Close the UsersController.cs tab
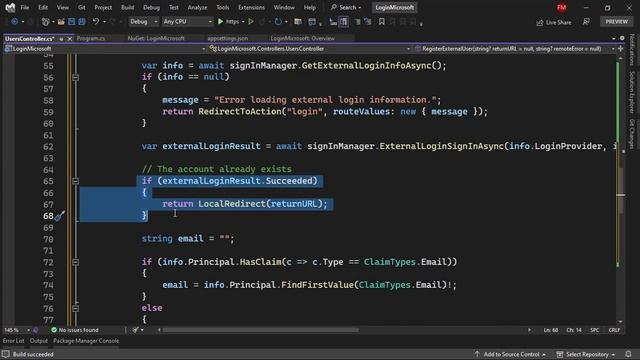 point(69,39)
